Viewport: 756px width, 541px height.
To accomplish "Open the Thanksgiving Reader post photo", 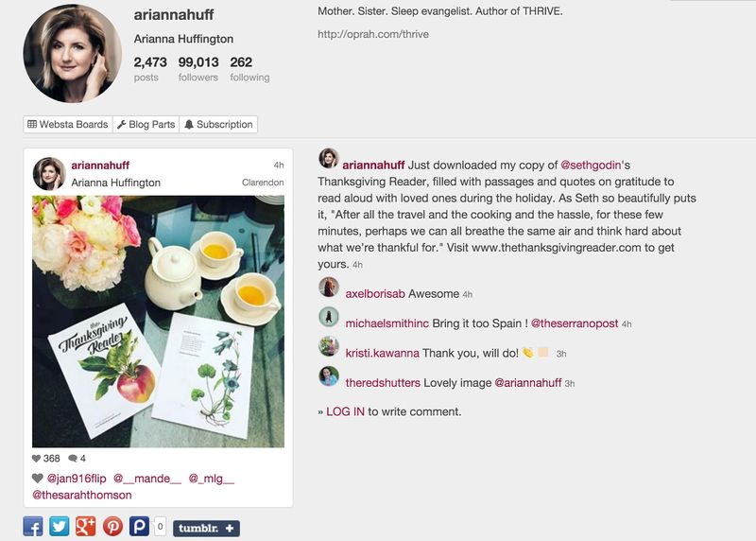I will point(158,321).
